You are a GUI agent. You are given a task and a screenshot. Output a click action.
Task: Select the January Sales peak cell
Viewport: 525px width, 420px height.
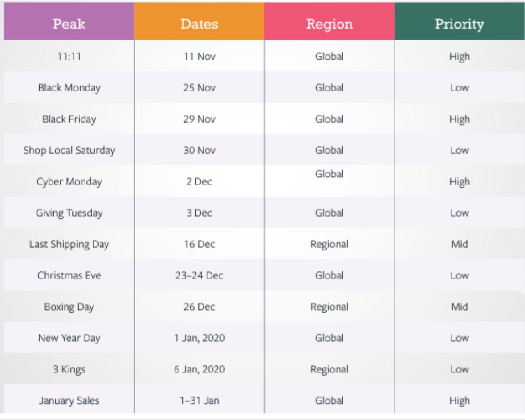coord(69,401)
